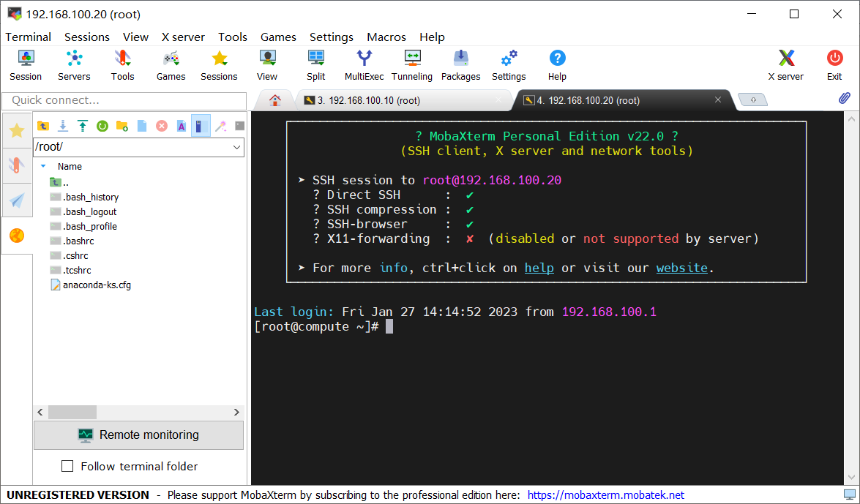The width and height of the screenshot is (860, 504).
Task: Open the Sessions star sidebar tab
Action: click(x=17, y=130)
